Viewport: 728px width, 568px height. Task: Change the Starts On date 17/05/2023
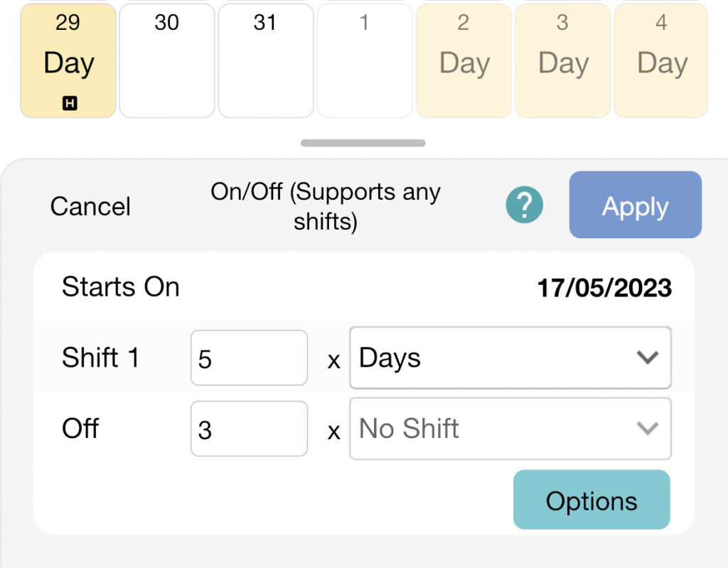point(604,287)
